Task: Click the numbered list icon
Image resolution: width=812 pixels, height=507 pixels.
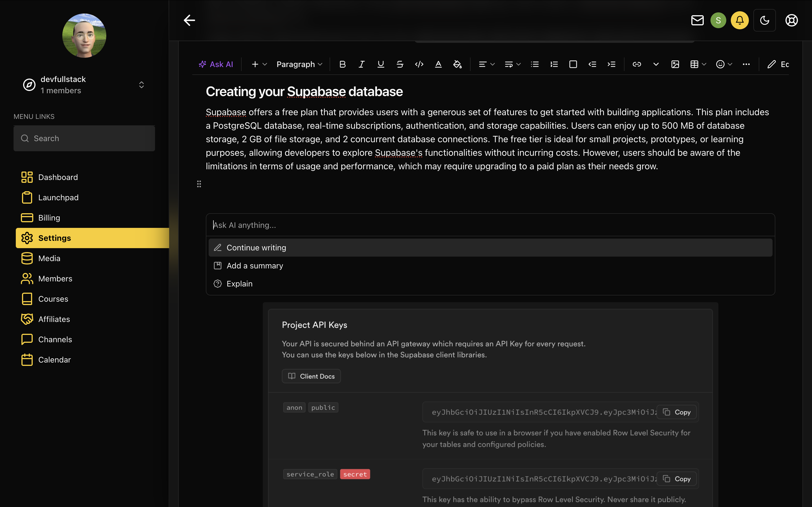Action: [x=554, y=65]
